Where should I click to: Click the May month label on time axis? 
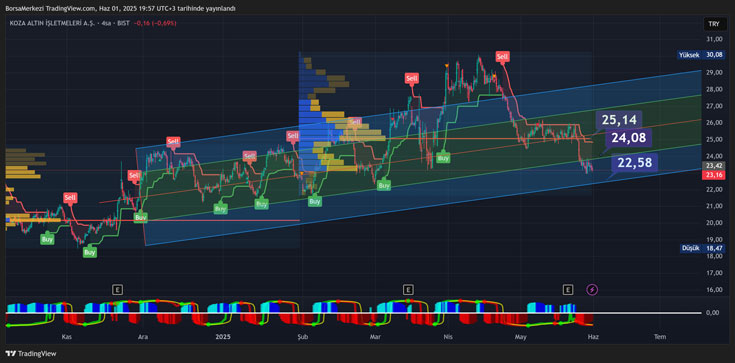[521, 336]
